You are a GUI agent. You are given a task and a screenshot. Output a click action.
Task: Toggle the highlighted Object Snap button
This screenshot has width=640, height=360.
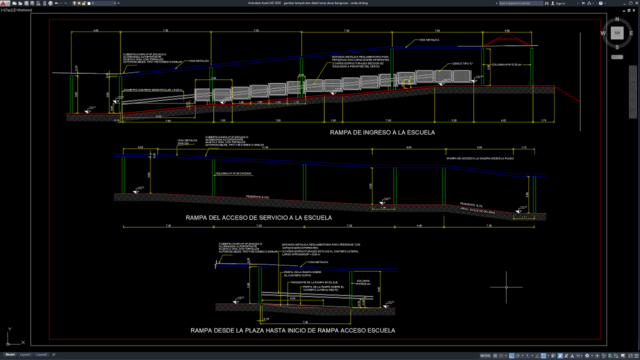click(x=543, y=356)
